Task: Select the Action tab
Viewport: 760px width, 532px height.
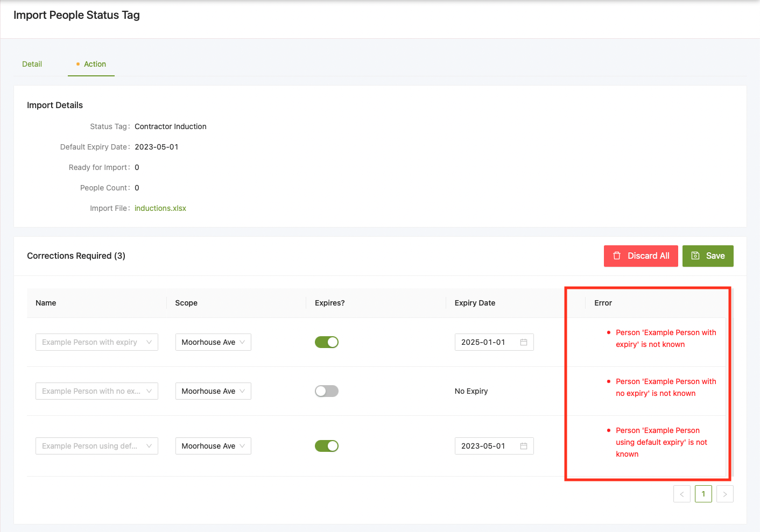Action: (x=95, y=64)
